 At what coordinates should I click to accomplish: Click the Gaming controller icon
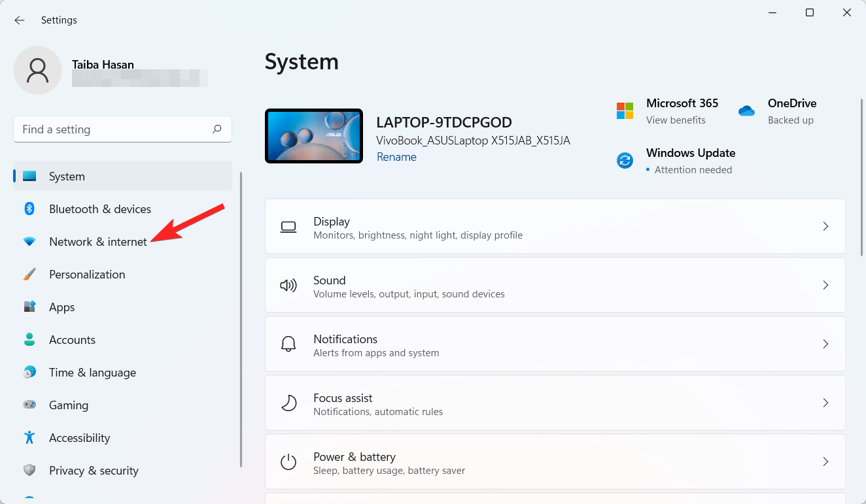(x=29, y=405)
